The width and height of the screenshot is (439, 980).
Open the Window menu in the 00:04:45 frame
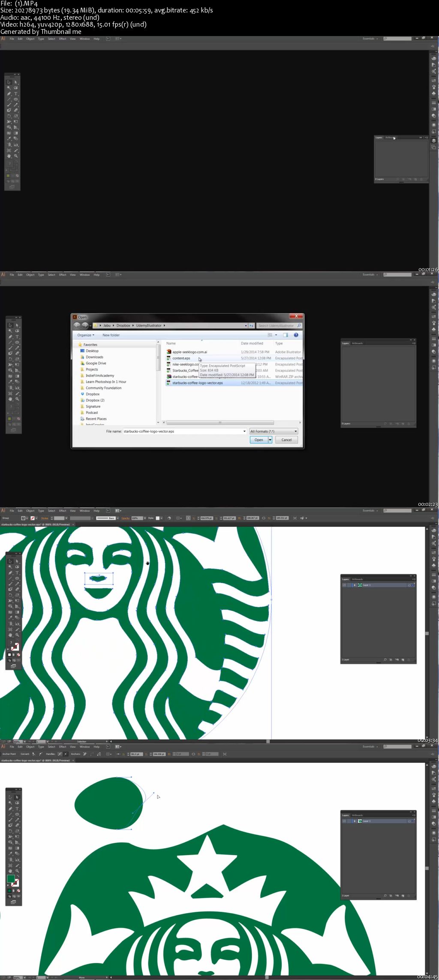[85, 747]
